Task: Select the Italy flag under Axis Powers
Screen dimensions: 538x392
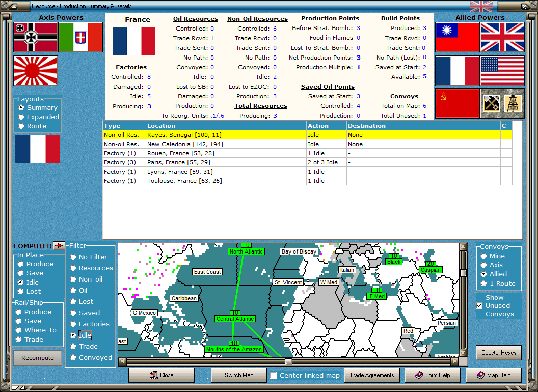Action: point(80,37)
